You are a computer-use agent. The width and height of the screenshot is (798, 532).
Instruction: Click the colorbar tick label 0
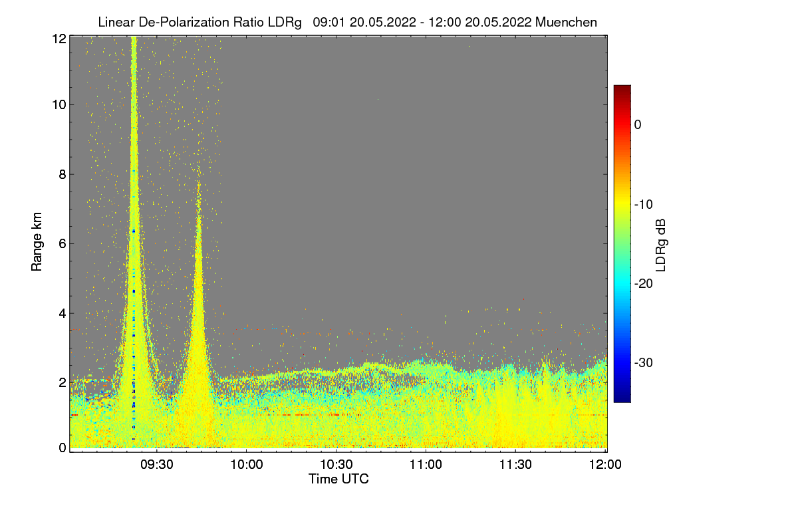pos(638,124)
